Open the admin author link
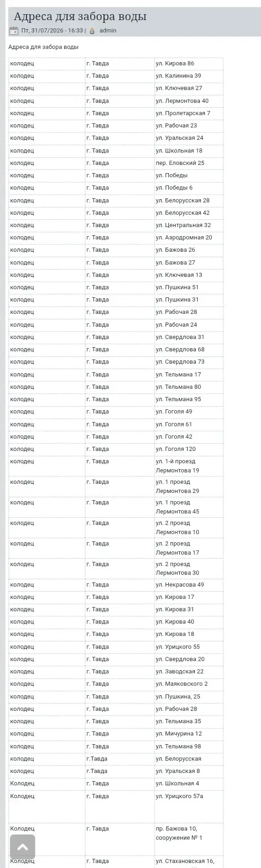 click(108, 31)
